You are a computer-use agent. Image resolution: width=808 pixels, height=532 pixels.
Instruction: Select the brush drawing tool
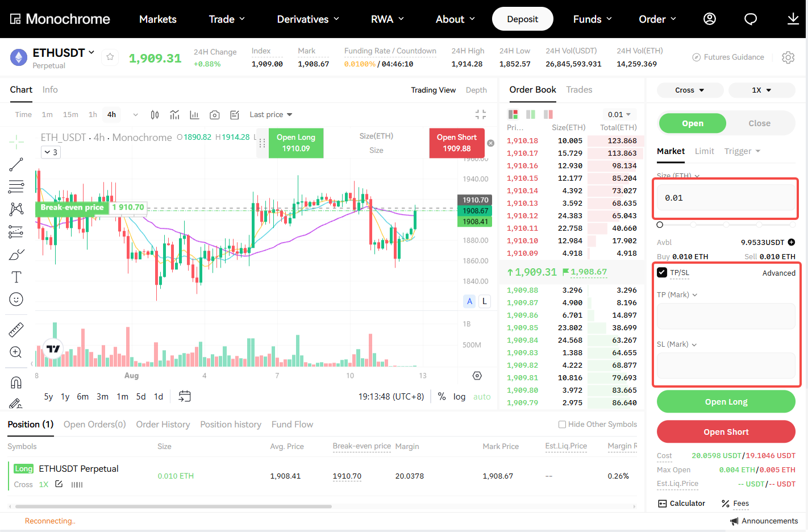16,255
